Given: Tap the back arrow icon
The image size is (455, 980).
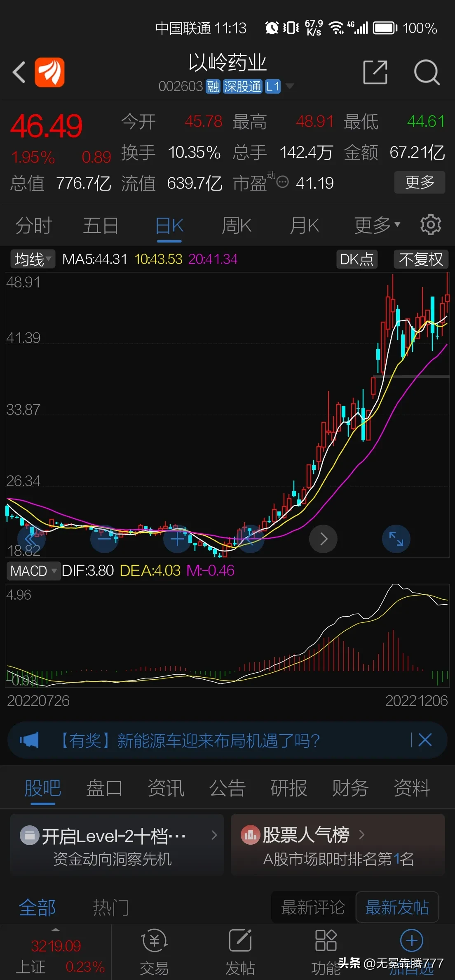Looking at the screenshot, I should (19, 72).
